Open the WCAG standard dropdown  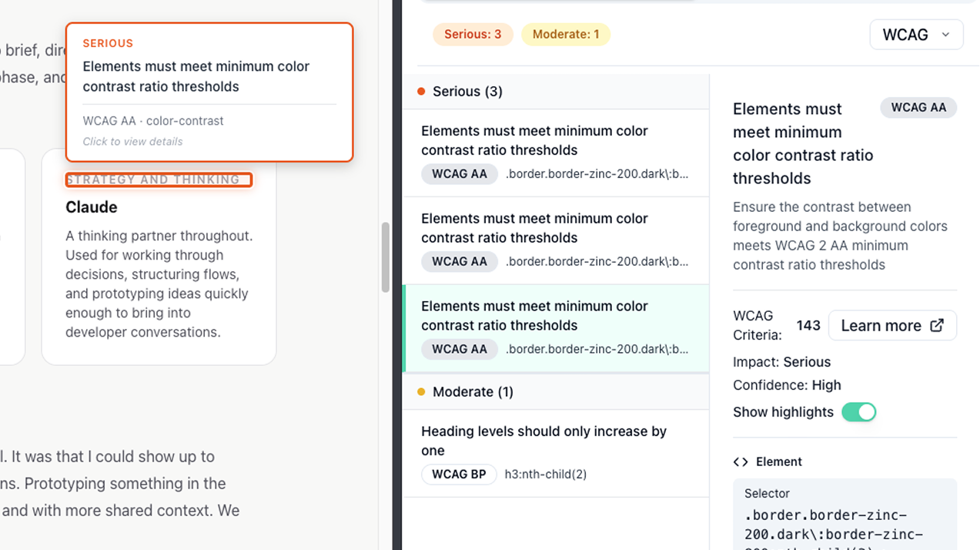coord(916,35)
